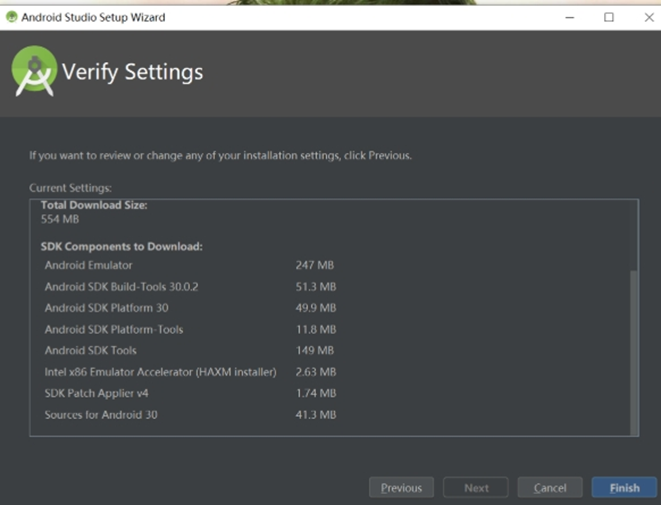This screenshot has width=661, height=505.
Task: Maximize the Setup Wizard window
Action: (609, 17)
